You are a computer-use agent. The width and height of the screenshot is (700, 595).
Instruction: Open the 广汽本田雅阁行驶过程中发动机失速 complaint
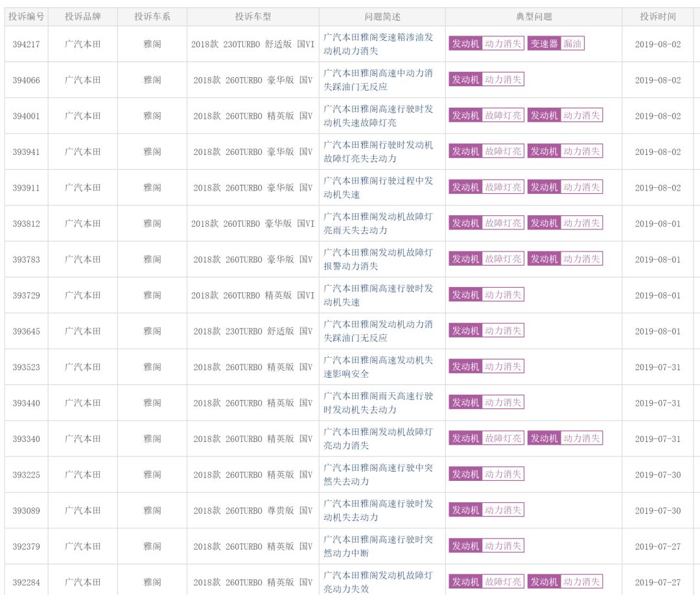[378, 187]
